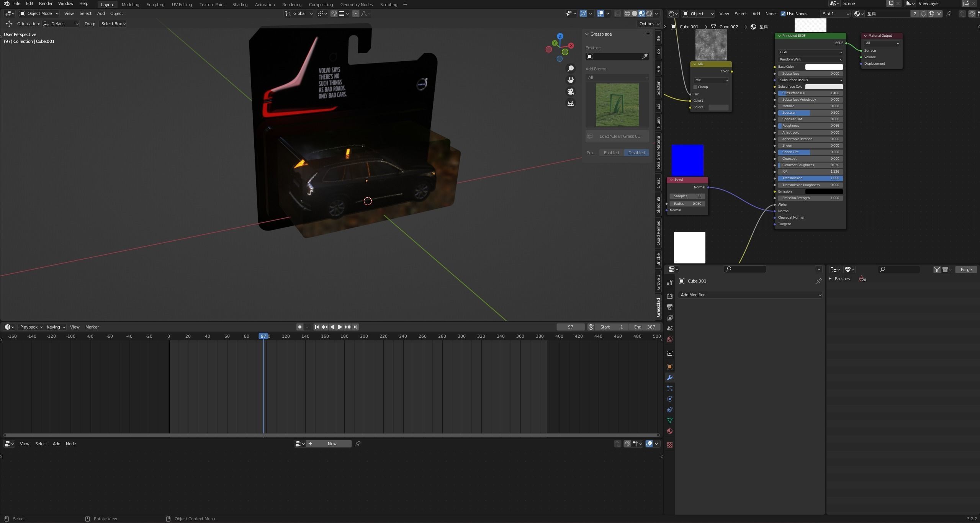Open the View Layer properties tab icon
Screen dimensions: 980x523
click(670, 318)
